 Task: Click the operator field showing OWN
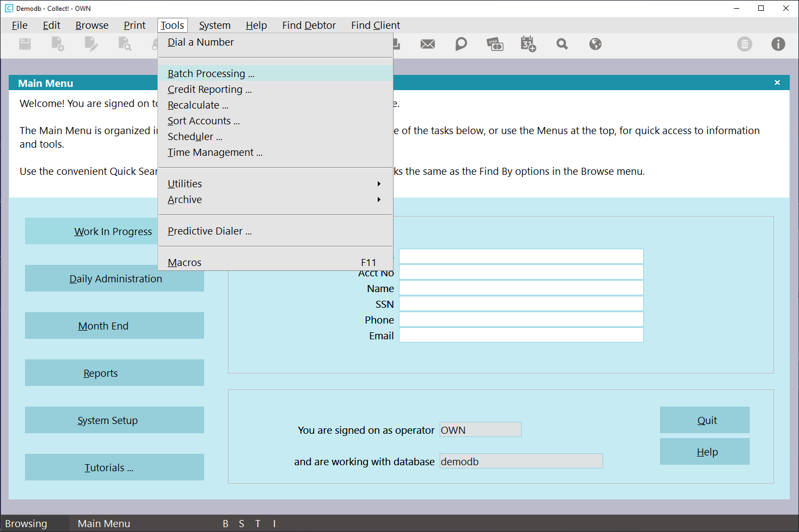pyautogui.click(x=480, y=429)
